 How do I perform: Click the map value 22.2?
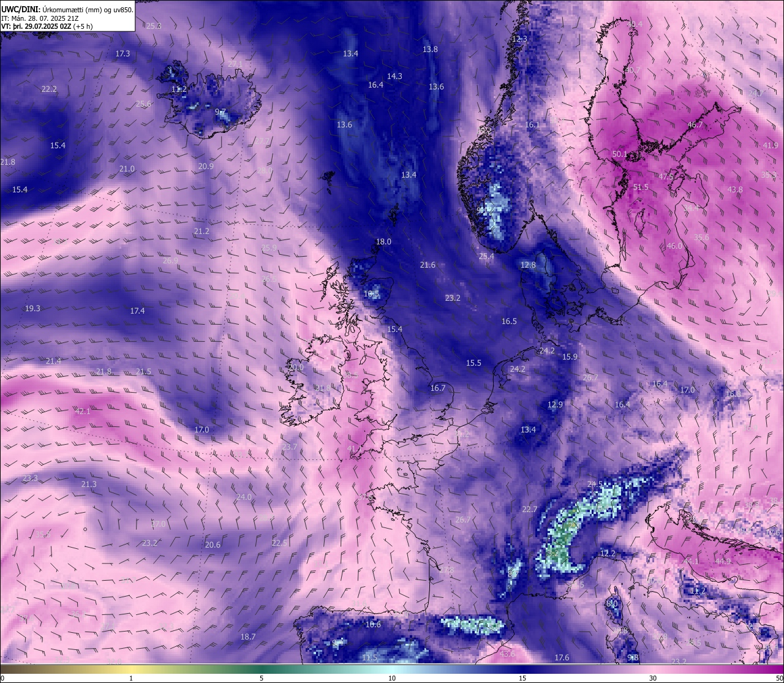(x=49, y=89)
